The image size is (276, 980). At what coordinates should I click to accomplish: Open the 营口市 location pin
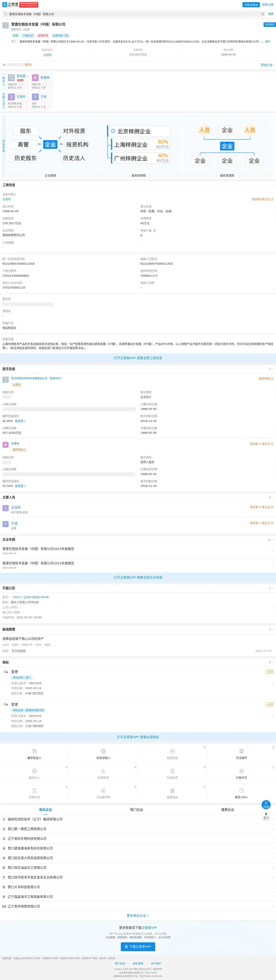pos(267,65)
